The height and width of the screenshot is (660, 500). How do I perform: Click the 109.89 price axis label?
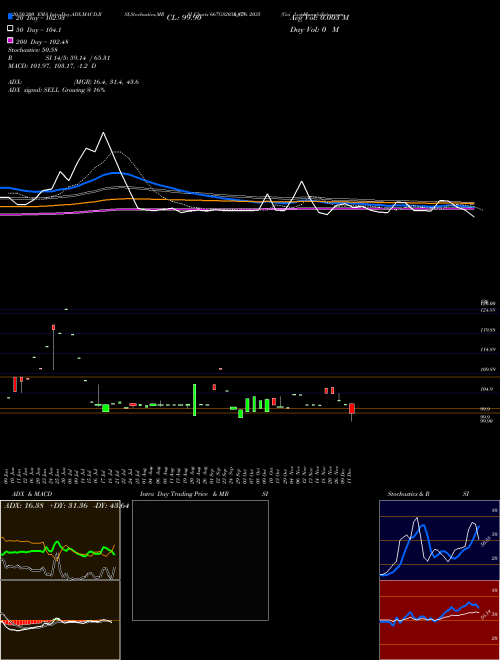[x=489, y=370]
